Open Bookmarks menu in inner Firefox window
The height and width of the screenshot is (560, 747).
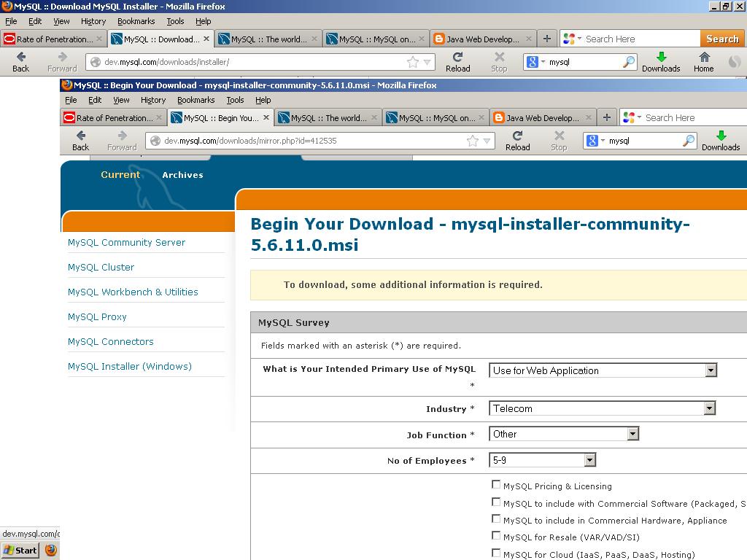(196, 100)
